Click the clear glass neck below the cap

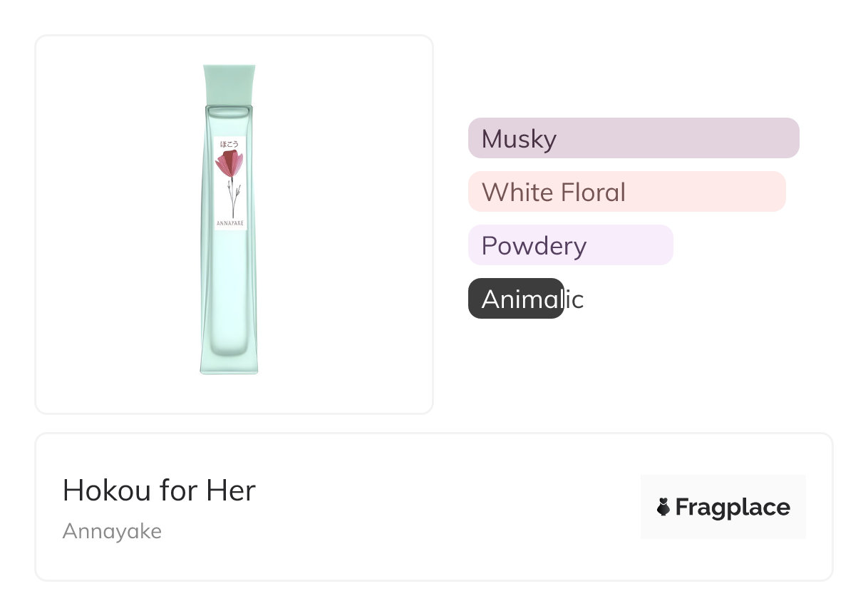[x=229, y=111]
